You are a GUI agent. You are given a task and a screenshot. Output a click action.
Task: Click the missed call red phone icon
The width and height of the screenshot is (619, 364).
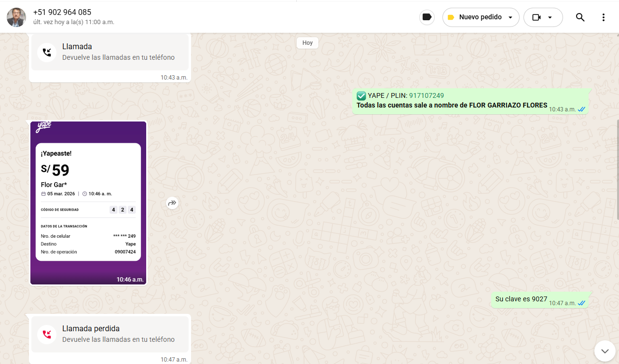point(47,334)
